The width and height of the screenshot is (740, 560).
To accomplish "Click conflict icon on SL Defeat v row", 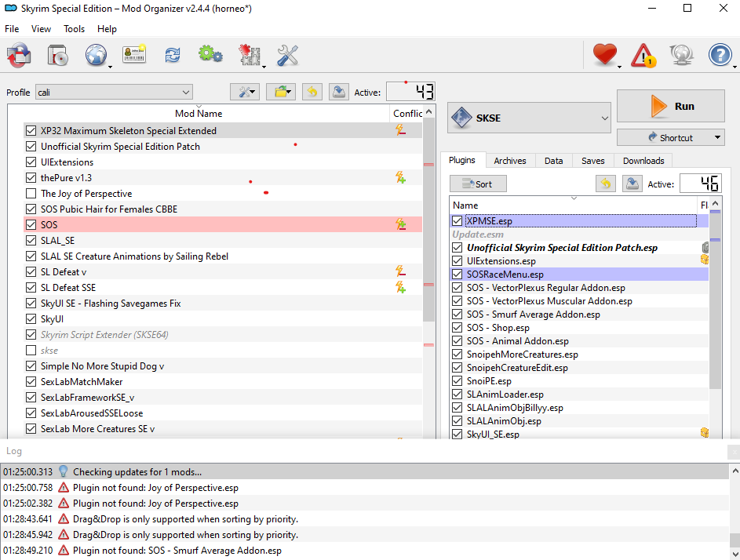I will click(x=401, y=271).
